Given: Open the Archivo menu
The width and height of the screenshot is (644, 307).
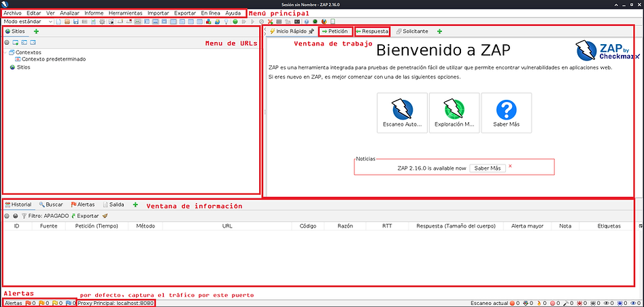Looking at the screenshot, I should pos(12,13).
